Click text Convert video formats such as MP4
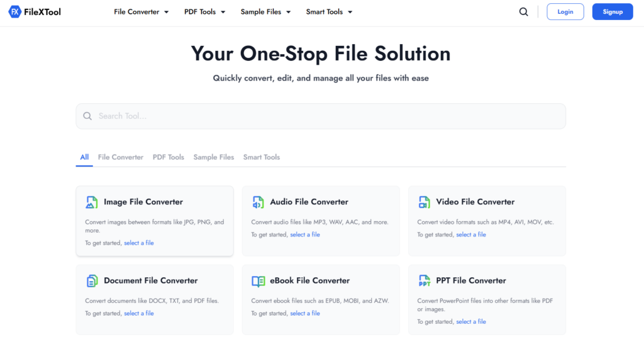The height and width of the screenshot is (342, 644). [486, 222]
